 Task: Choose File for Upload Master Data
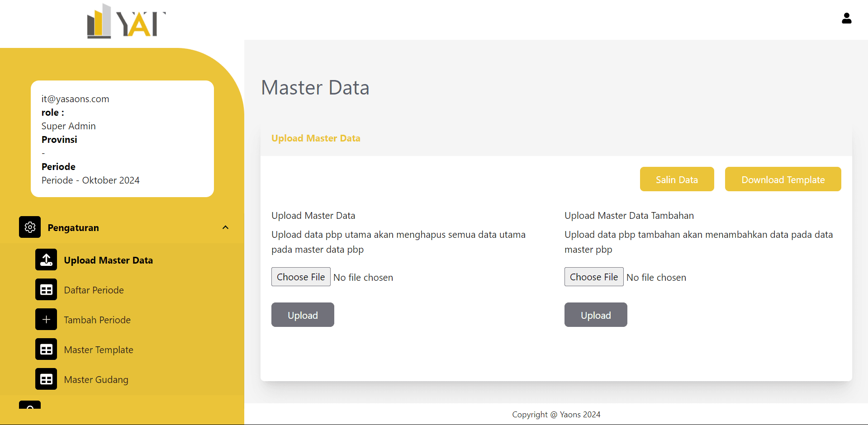tap(301, 277)
